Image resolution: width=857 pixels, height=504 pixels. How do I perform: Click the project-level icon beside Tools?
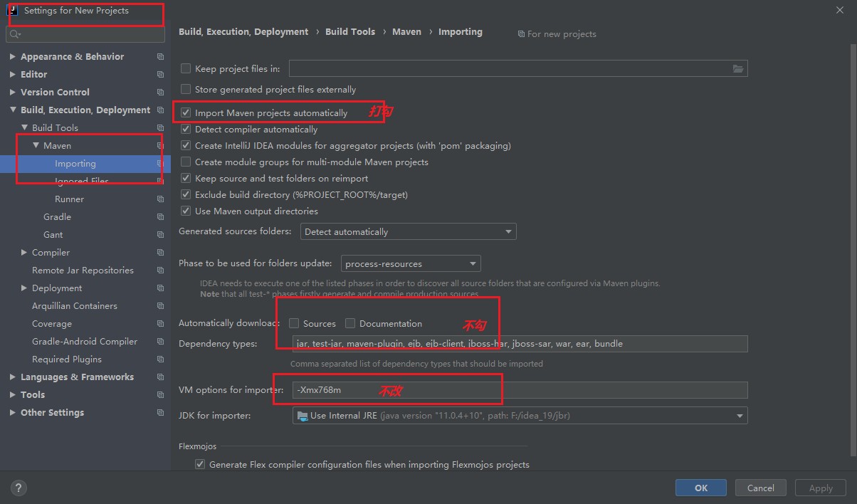point(160,395)
